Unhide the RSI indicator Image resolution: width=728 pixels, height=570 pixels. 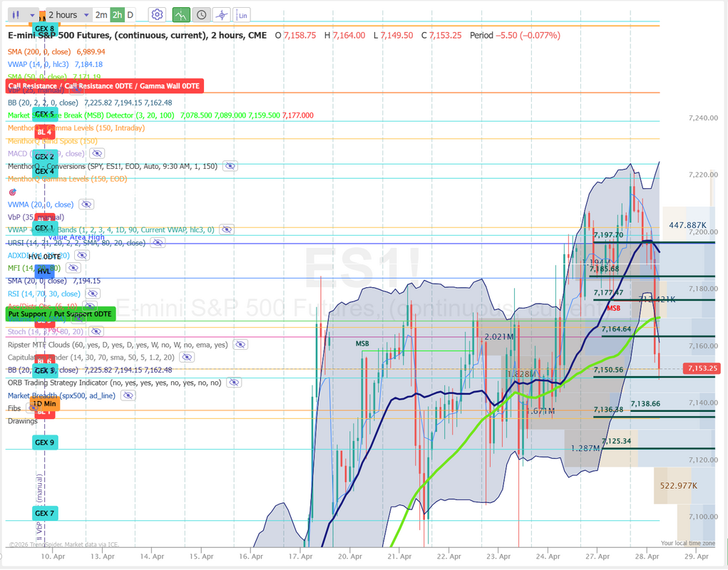pos(93,294)
